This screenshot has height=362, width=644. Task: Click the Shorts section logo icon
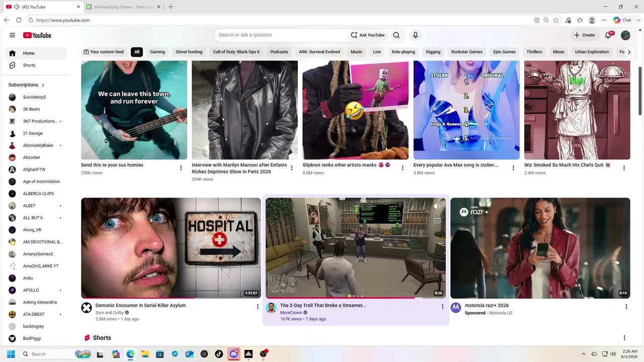(x=87, y=338)
